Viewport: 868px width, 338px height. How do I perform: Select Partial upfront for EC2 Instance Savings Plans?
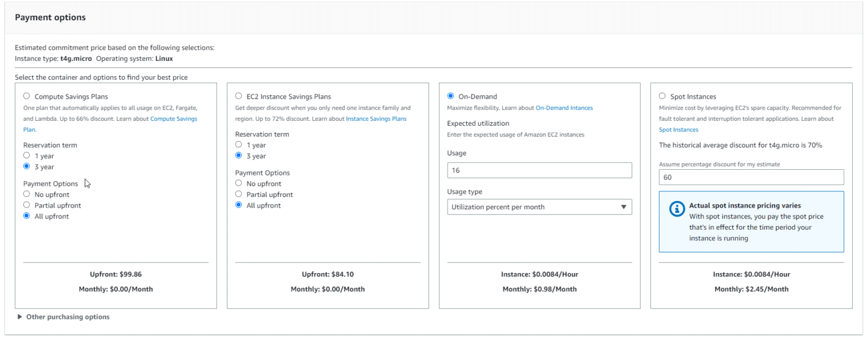tap(238, 195)
